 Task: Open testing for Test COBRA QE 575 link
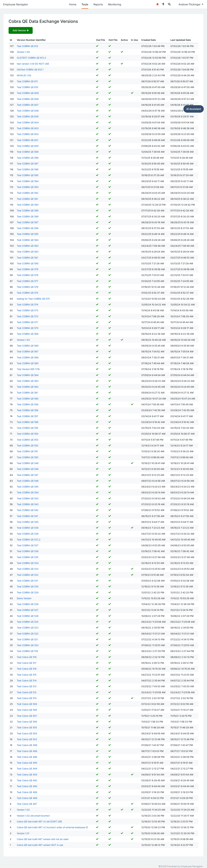click(x=33, y=299)
